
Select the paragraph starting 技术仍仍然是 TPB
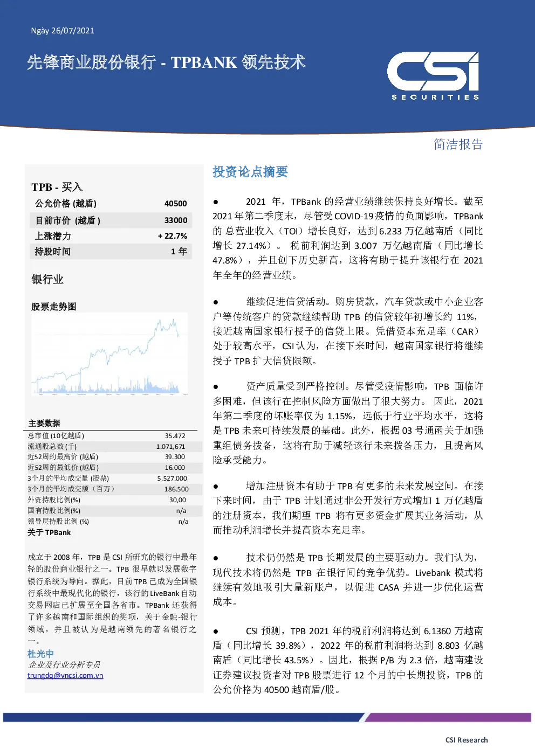point(348,580)
